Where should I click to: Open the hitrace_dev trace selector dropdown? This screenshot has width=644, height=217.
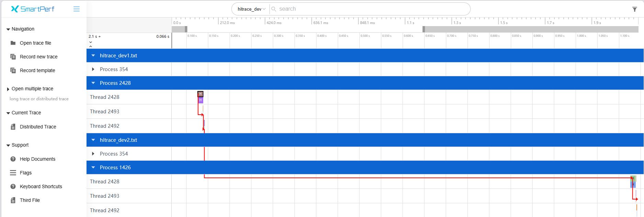click(251, 9)
